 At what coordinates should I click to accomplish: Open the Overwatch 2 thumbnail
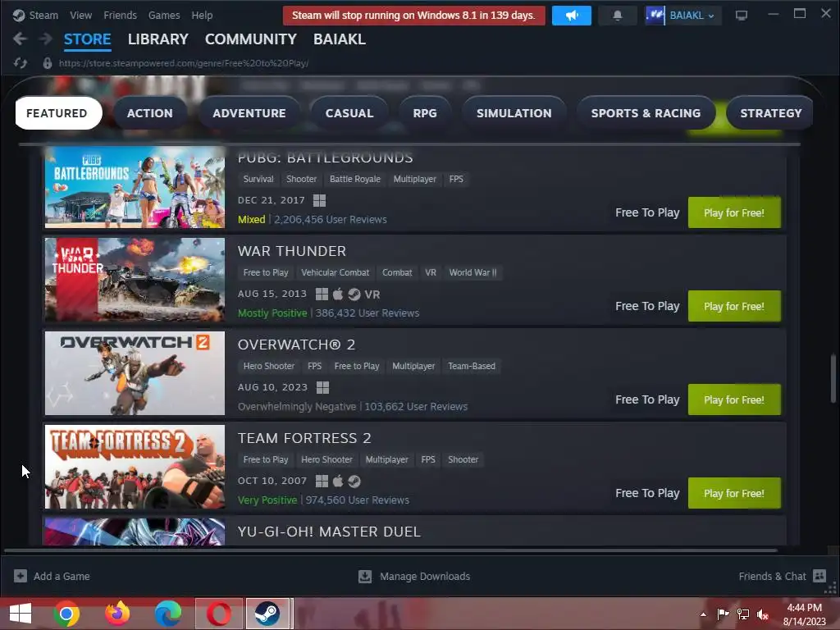[135, 373]
